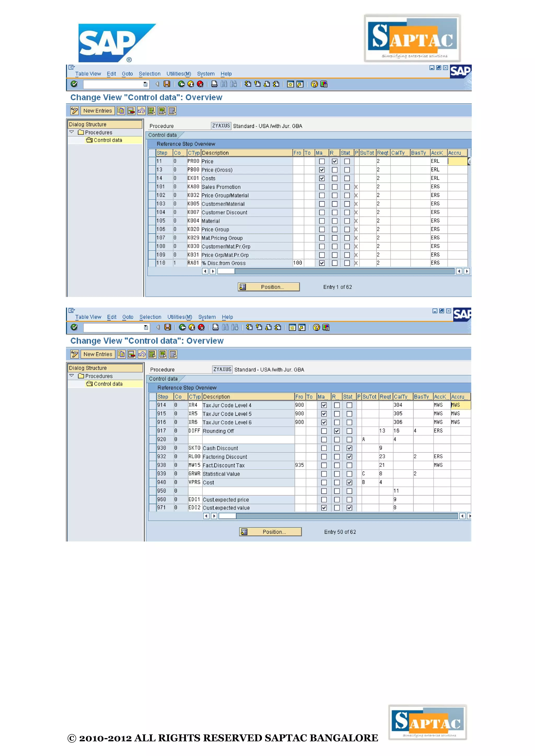Click the green Back arrow icon
The height and width of the screenshot is (756, 535).
181,84
